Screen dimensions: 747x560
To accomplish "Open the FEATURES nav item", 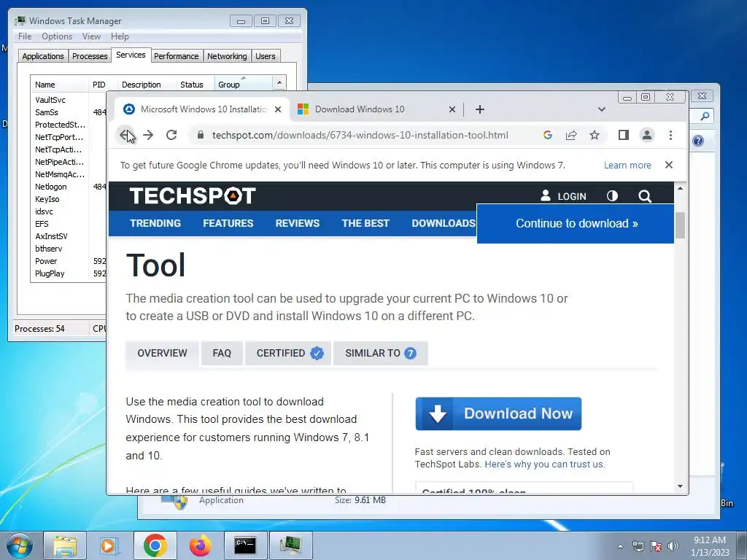I will (228, 223).
